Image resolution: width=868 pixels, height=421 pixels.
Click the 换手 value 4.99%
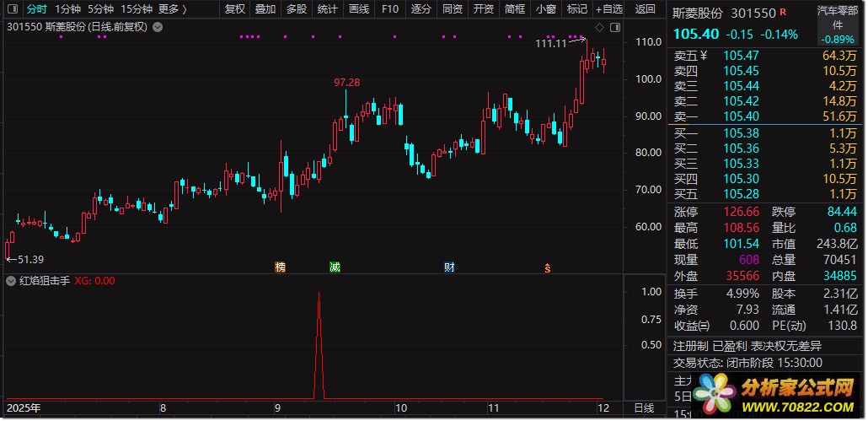point(743,294)
